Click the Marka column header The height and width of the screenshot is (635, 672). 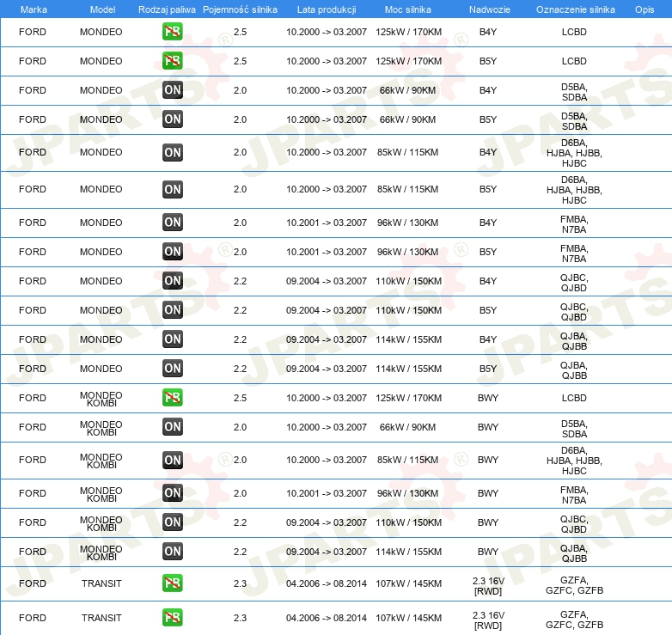(34, 9)
